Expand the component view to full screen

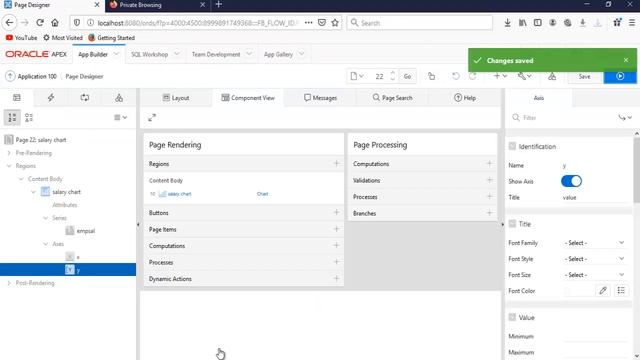pos(152,118)
